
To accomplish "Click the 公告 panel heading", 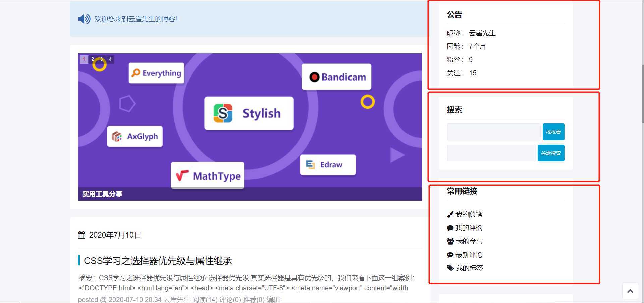I will coord(454,14).
